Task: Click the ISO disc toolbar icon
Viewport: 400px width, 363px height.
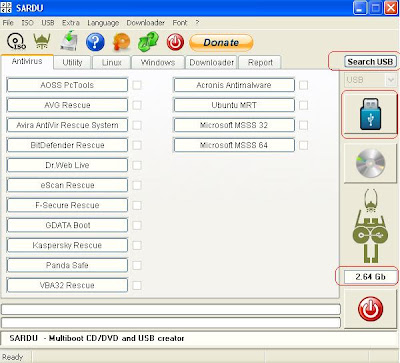Action: tap(16, 42)
